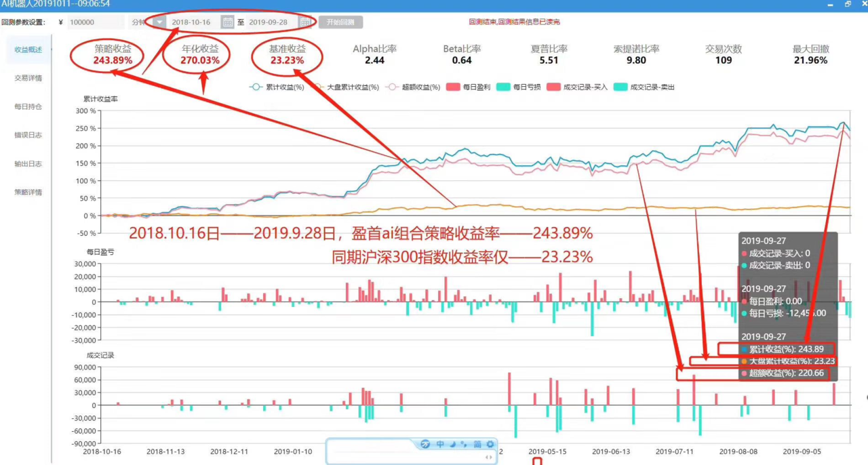Image resolution: width=868 pixels, height=465 pixels.
Task: Click the simplified Chinese 简 icon
Action: [477, 444]
